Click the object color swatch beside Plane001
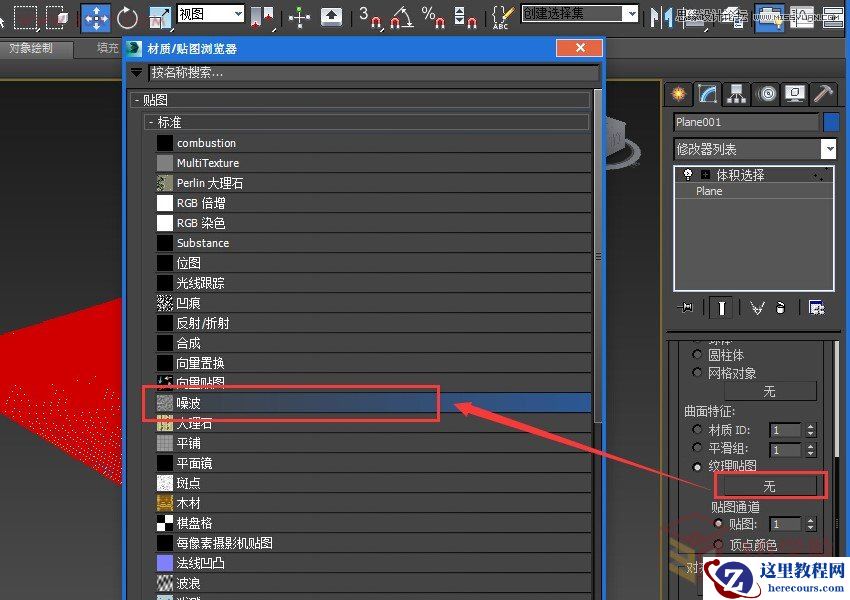 pyautogui.click(x=832, y=121)
